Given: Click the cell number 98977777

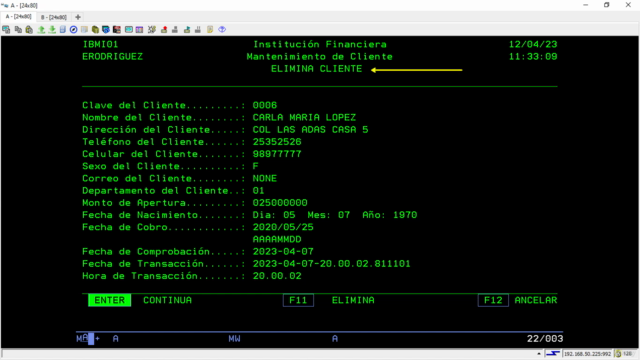Looking at the screenshot, I should [x=277, y=154].
